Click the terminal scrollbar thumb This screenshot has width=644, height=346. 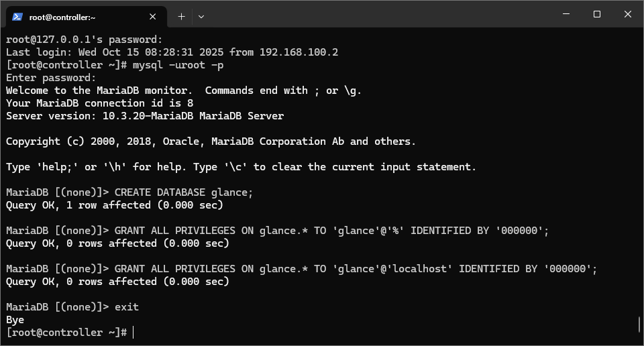(639, 325)
